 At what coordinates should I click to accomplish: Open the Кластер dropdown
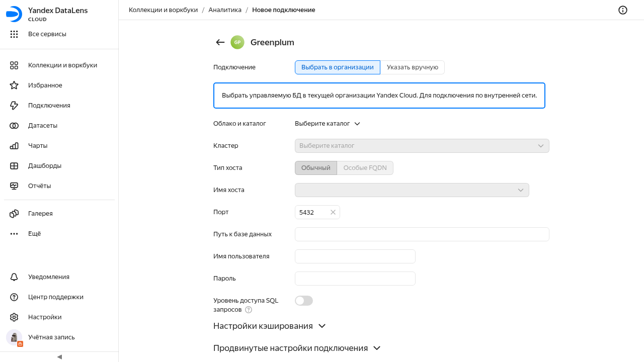click(422, 146)
